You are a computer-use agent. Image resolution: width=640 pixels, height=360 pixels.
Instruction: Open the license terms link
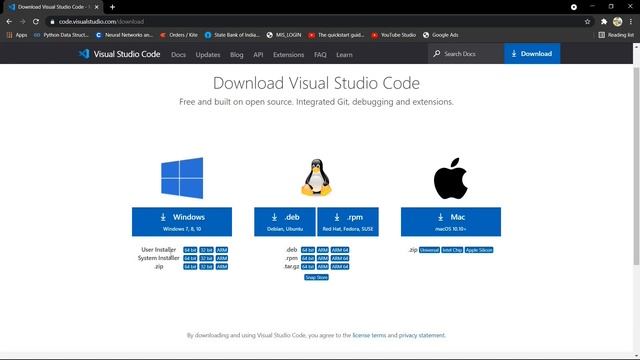(369, 335)
